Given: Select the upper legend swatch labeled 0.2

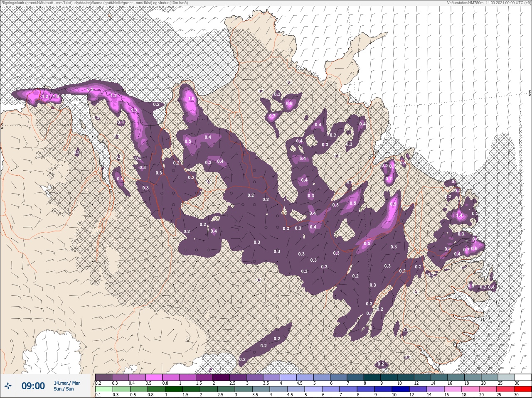Looking at the screenshot, I should (x=103, y=377).
